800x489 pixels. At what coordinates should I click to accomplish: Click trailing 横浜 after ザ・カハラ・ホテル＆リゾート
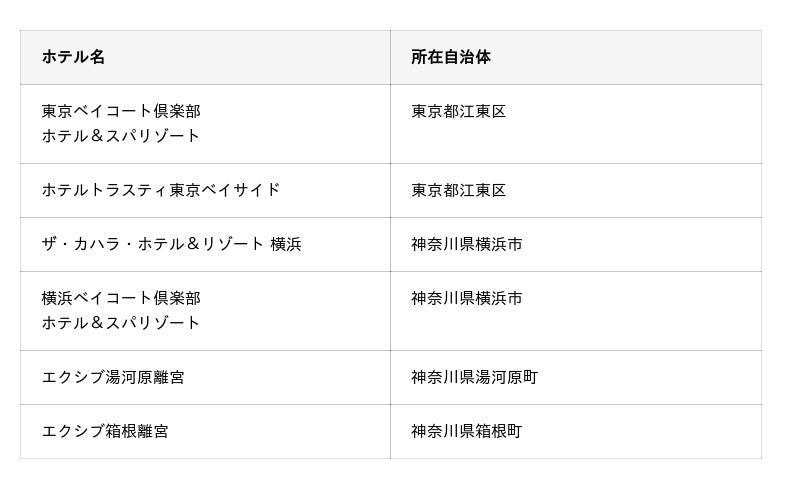point(285,244)
